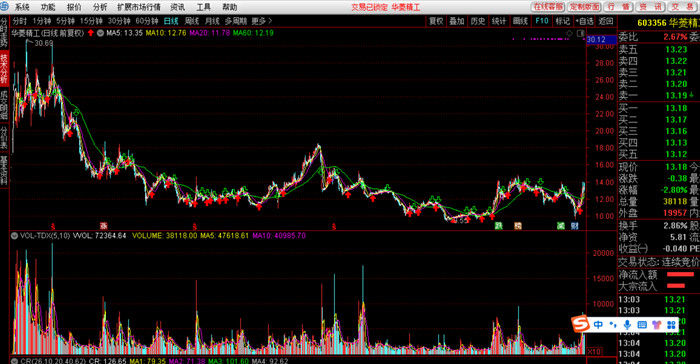
Task: Click the X10 volume scale label
Action: point(594,352)
